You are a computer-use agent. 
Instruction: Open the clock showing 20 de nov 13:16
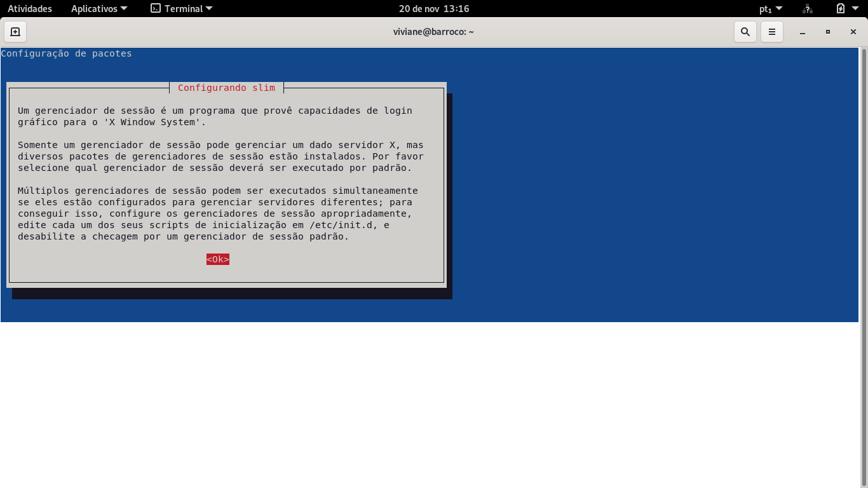click(433, 9)
